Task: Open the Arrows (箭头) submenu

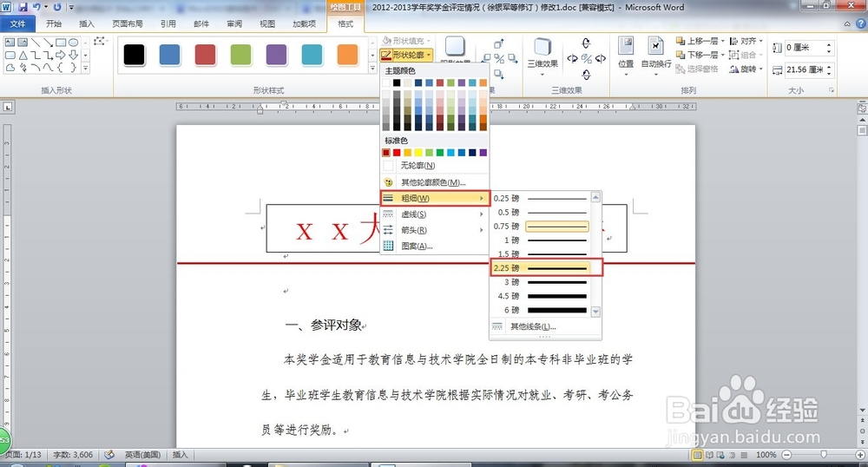Action: coord(435,230)
